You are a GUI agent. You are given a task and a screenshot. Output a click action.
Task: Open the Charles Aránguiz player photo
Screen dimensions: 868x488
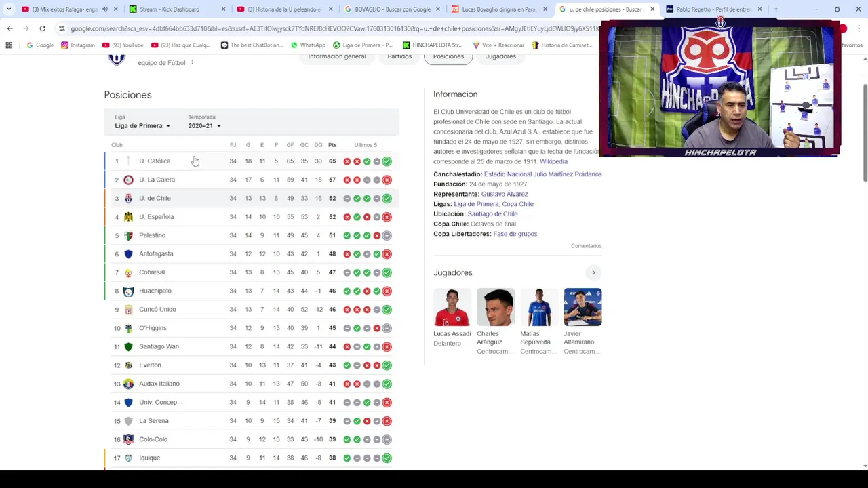(x=496, y=307)
